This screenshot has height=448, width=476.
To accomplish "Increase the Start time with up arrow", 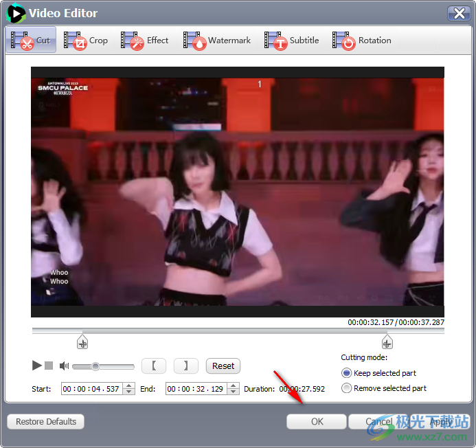I will [128, 385].
